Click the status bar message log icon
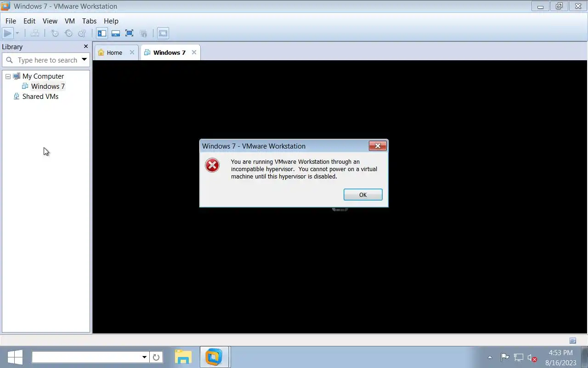Viewport: 588px width, 368px height. (x=573, y=341)
